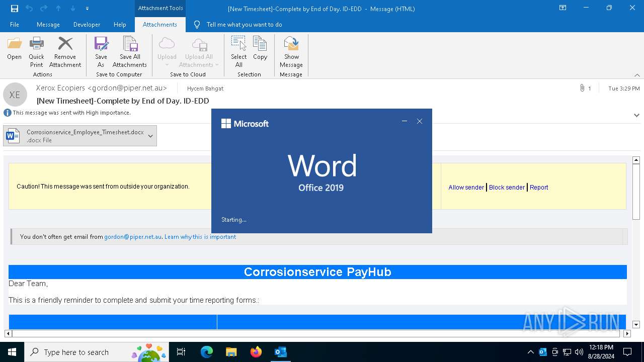Select All attachments

238,52
